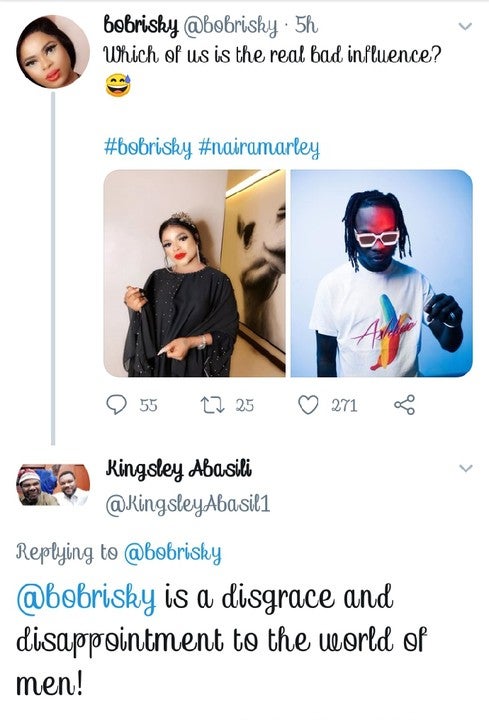This screenshot has width=489, height=720.
Task: Click the 5h timestamp on tweet
Action: pyautogui.click(x=306, y=26)
